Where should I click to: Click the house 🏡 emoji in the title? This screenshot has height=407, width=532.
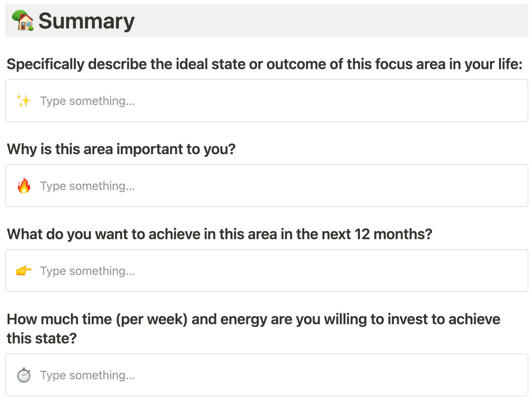click(x=23, y=20)
